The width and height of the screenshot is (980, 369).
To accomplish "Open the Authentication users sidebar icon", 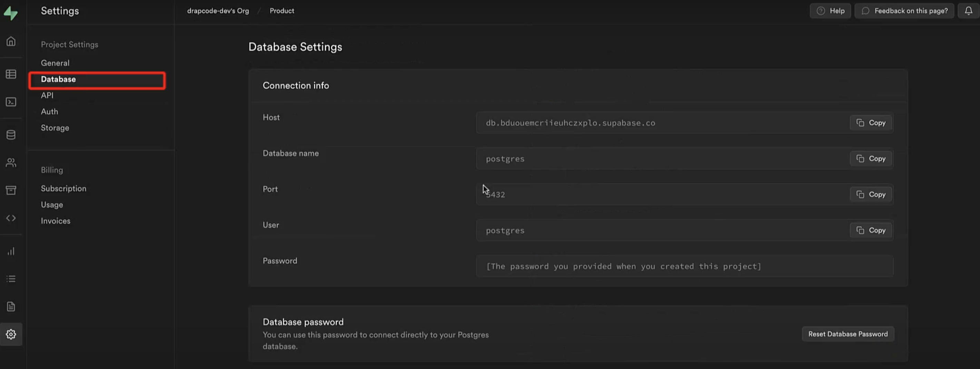I will tap(11, 163).
